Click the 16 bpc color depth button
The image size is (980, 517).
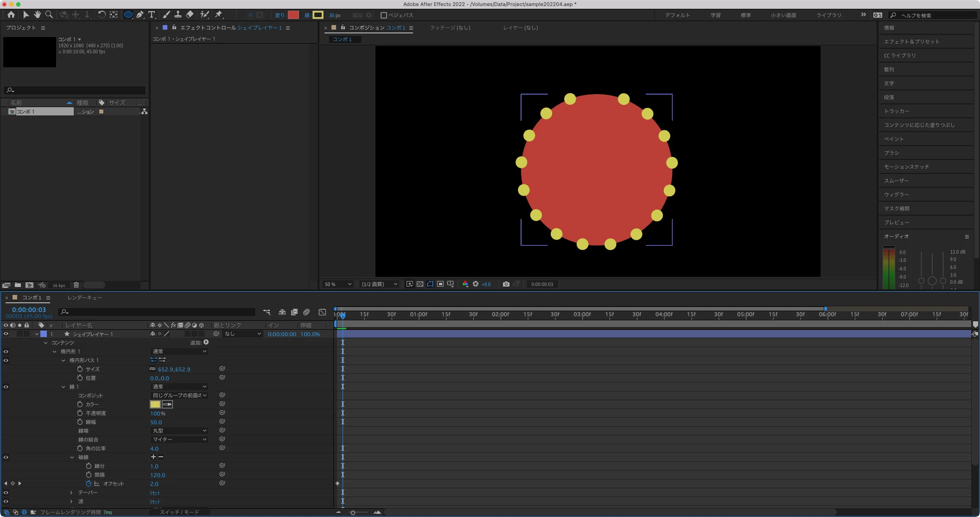pyautogui.click(x=59, y=286)
